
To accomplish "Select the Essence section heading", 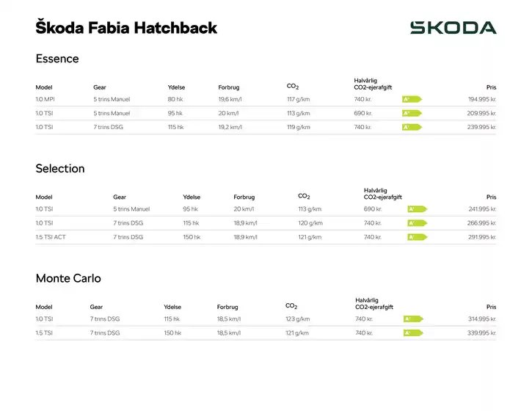I will pyautogui.click(x=57, y=59).
